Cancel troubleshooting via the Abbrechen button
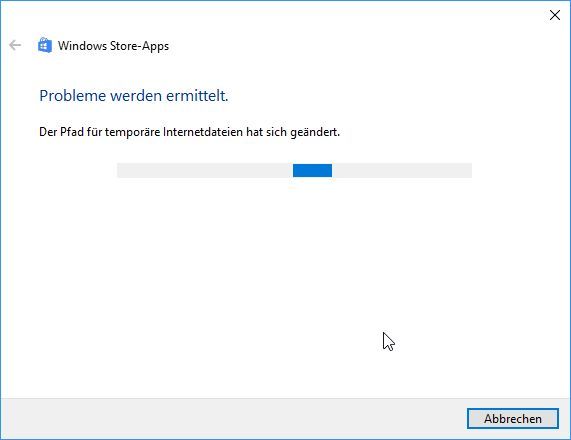This screenshot has width=571, height=440. click(x=513, y=419)
